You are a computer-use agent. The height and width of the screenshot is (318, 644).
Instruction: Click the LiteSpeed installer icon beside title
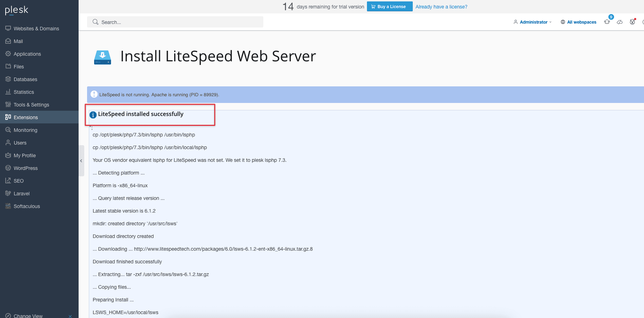point(103,57)
